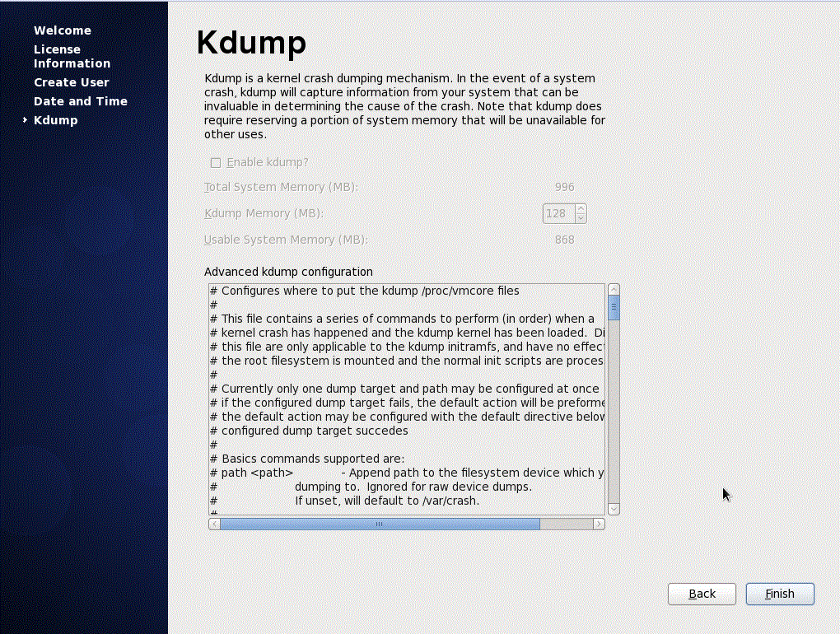Click the horizontal scrollbar thumb
The width and height of the screenshot is (840, 634).
pos(380,524)
